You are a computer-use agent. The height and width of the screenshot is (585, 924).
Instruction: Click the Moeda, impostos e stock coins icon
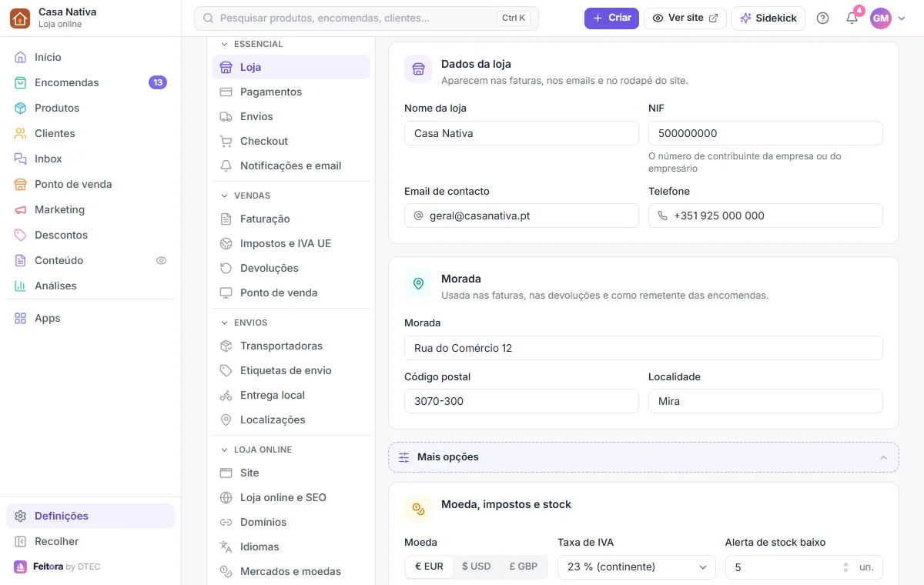[418, 509]
